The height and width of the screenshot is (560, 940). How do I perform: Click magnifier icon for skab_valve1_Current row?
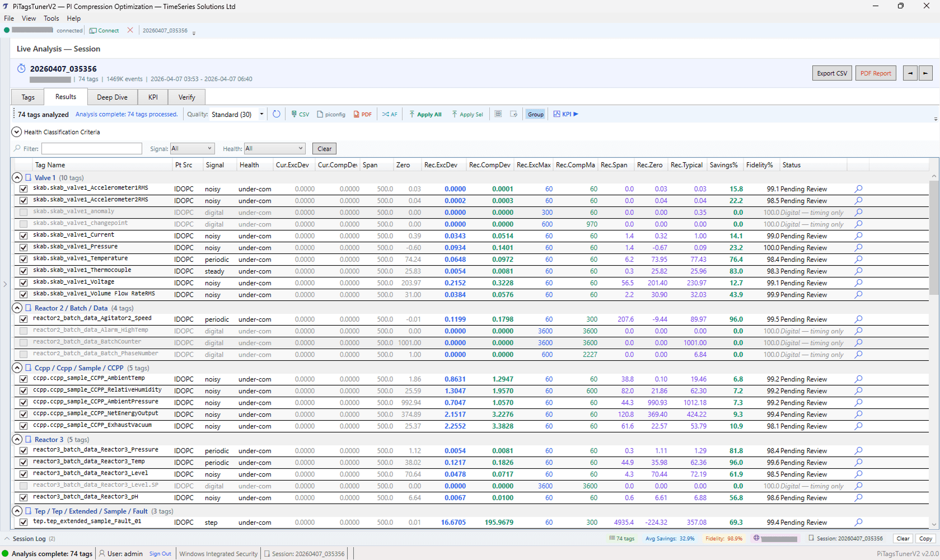(858, 236)
